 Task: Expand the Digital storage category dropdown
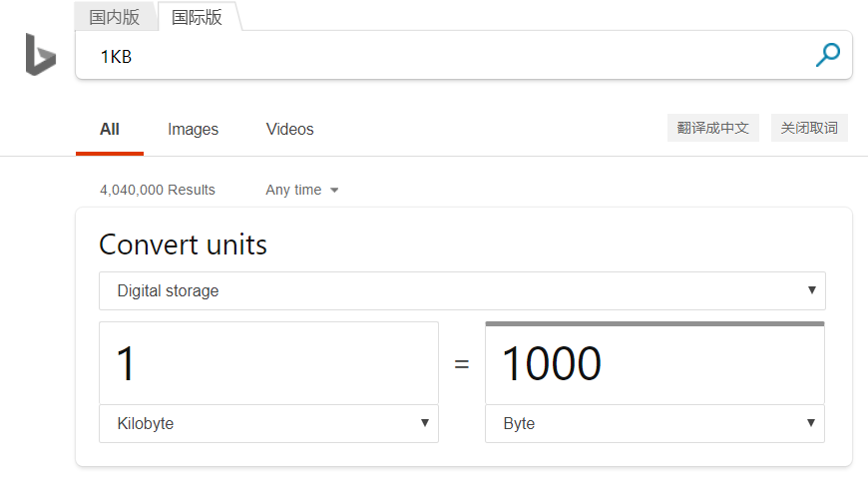pos(462,290)
